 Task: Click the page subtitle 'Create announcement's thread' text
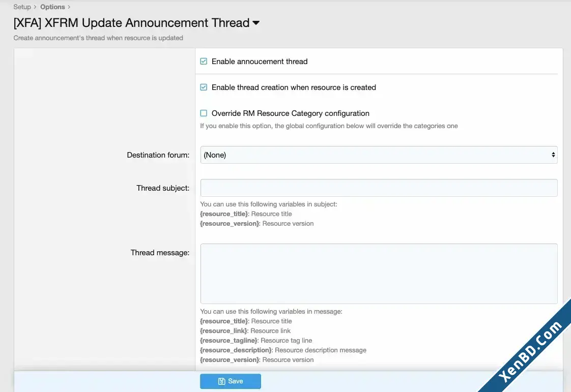[98, 38]
